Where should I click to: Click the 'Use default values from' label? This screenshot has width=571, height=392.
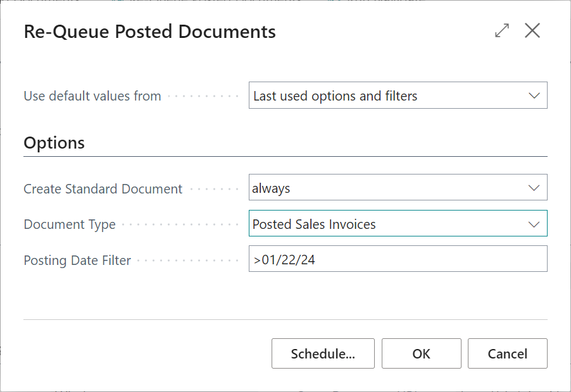(x=92, y=97)
